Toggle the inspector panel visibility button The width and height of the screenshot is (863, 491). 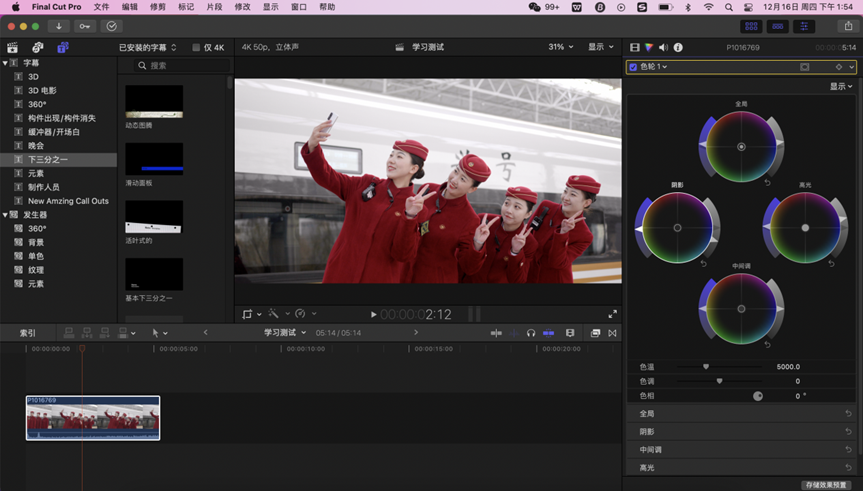point(803,26)
